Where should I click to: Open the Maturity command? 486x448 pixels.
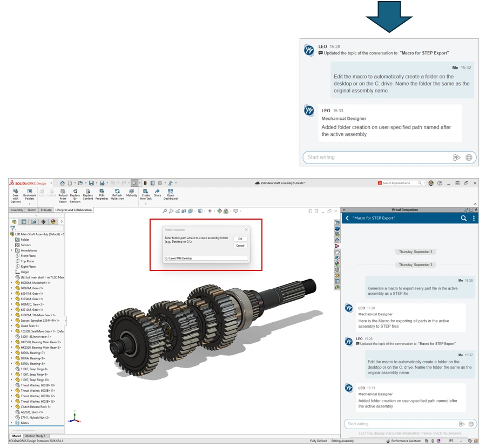click(x=131, y=193)
